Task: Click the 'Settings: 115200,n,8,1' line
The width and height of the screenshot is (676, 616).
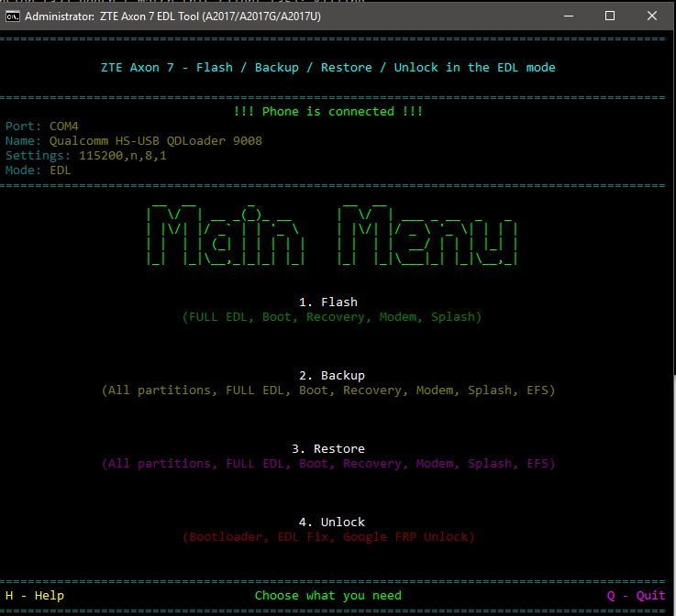Action: click(x=86, y=156)
